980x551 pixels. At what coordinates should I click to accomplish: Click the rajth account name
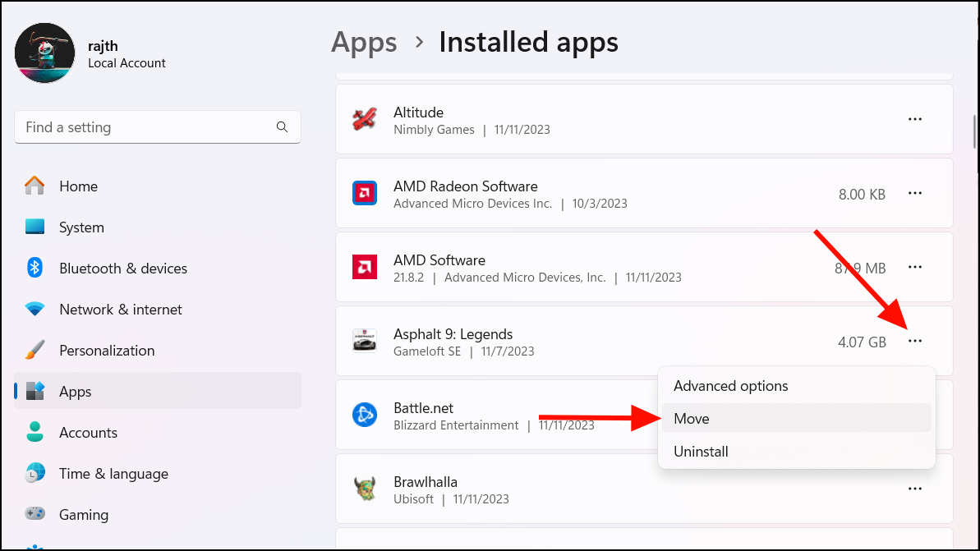[104, 46]
